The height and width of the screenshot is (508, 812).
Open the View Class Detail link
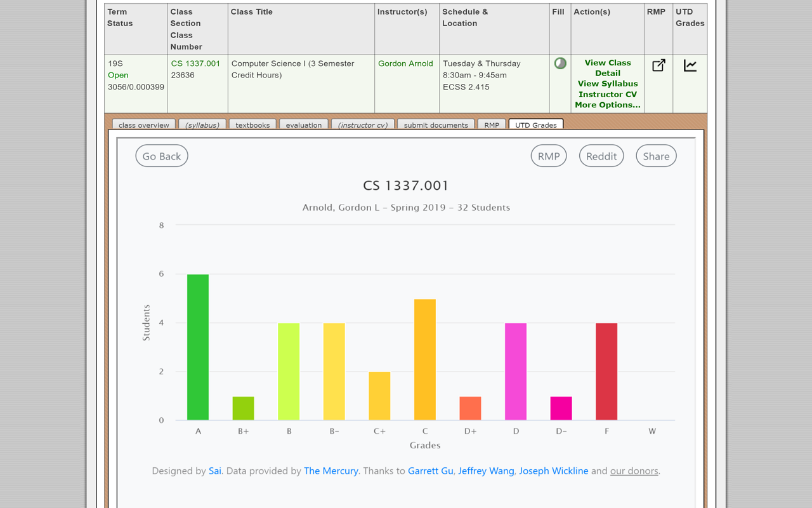click(x=608, y=68)
